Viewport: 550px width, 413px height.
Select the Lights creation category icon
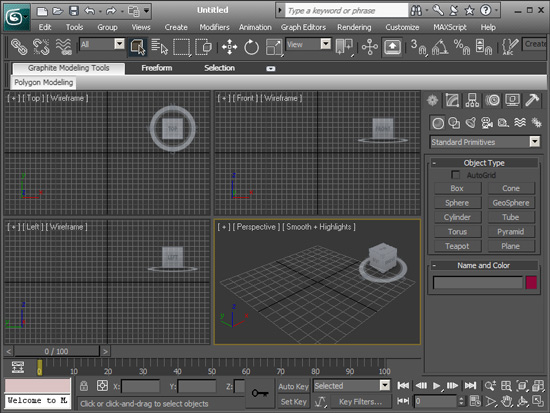(471, 123)
